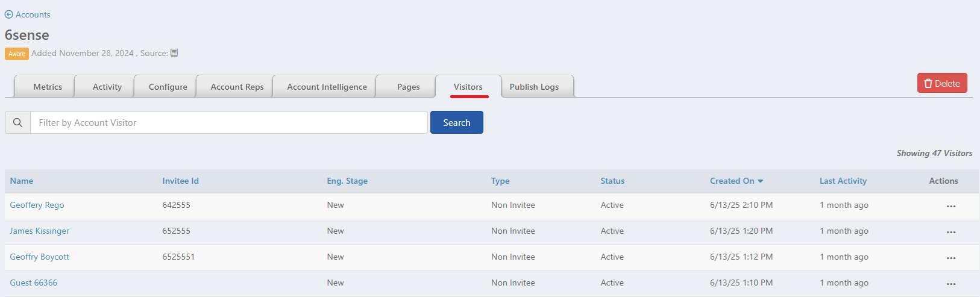This screenshot has width=980, height=297.
Task: Click Non Invitee in James Kissinger row
Action: (x=513, y=231)
